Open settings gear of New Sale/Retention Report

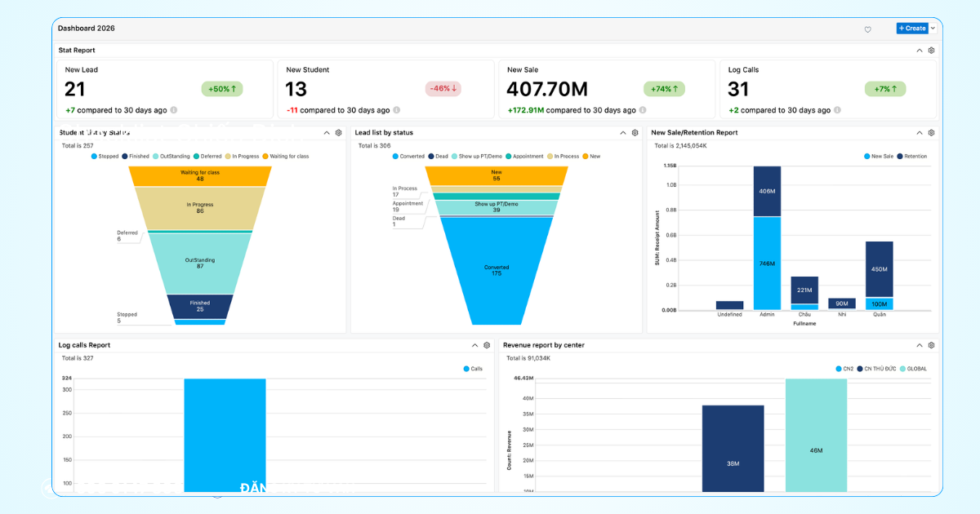(x=931, y=133)
